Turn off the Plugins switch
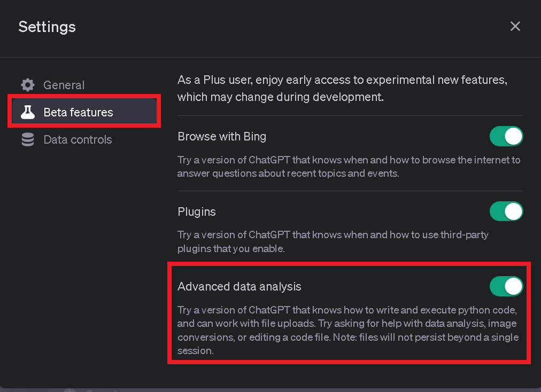541x392 pixels. [506, 211]
